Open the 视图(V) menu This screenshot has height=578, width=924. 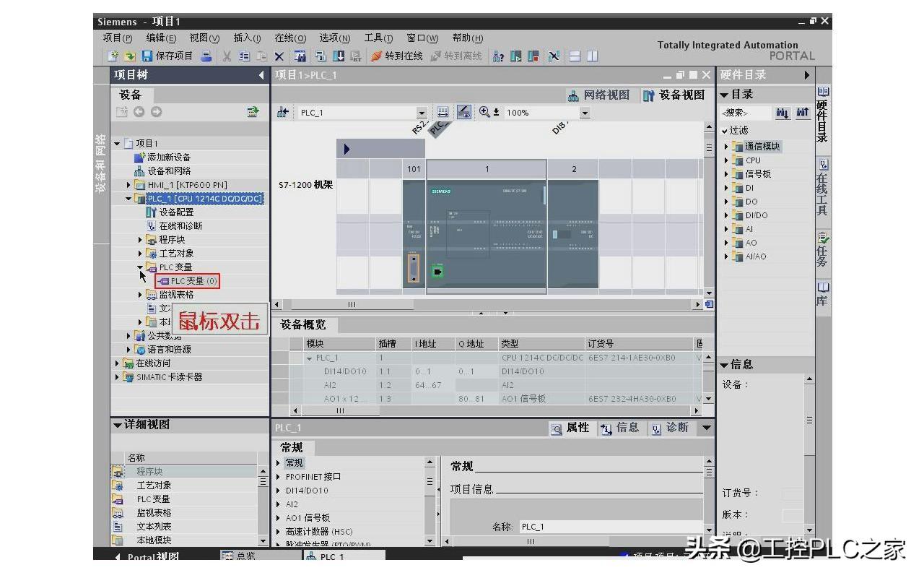coord(204,38)
